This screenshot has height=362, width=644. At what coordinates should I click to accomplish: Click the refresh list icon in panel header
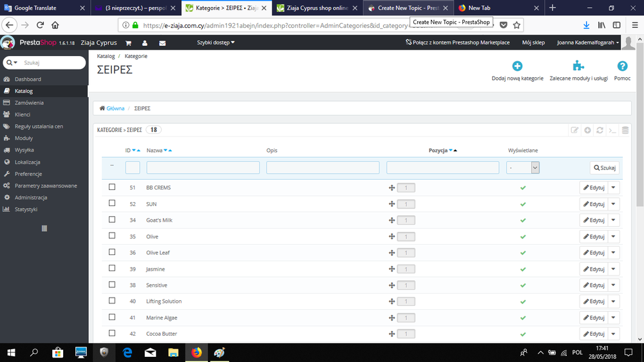[600, 130]
